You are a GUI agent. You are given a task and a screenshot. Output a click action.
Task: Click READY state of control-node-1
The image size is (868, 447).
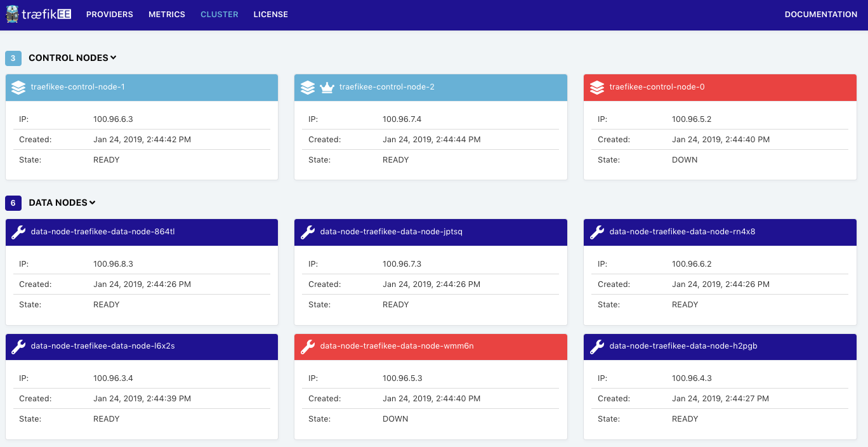tap(107, 159)
